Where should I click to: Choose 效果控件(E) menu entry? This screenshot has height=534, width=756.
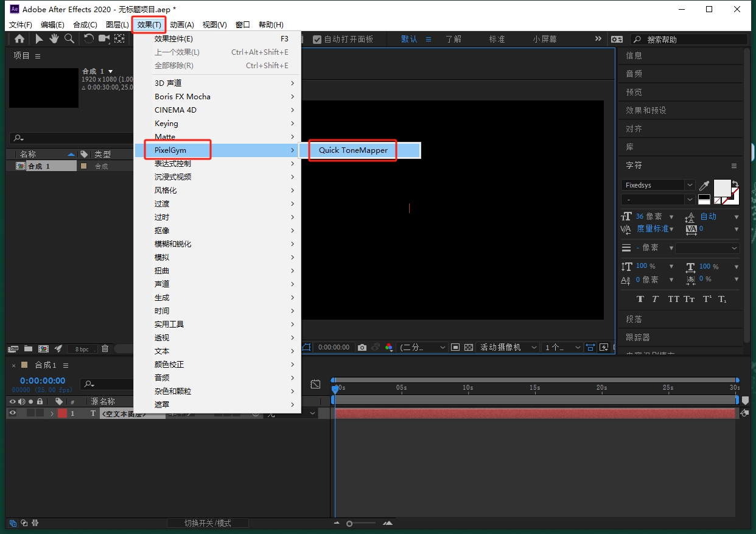click(218, 38)
